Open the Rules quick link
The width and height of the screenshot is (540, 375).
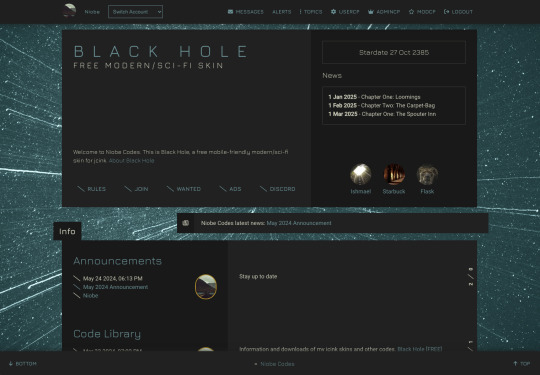pyautogui.click(x=96, y=189)
